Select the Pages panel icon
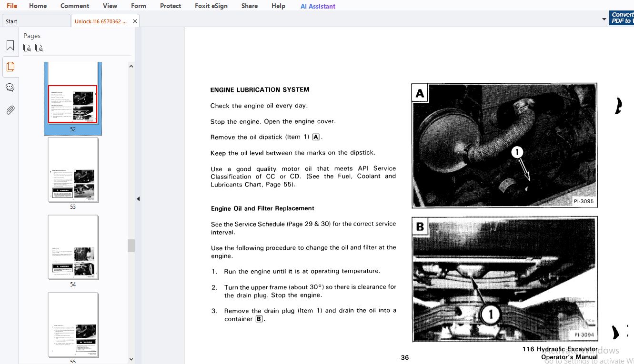This screenshot has width=634, height=364. pyautogui.click(x=10, y=67)
